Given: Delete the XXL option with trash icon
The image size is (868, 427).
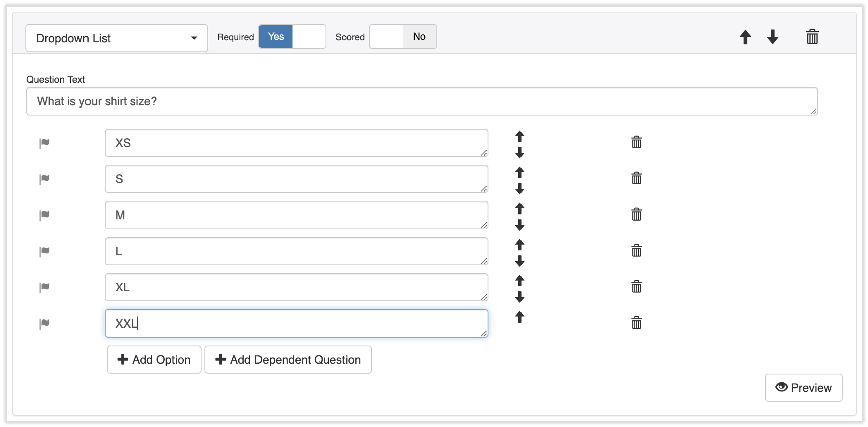Looking at the screenshot, I should coord(636,323).
